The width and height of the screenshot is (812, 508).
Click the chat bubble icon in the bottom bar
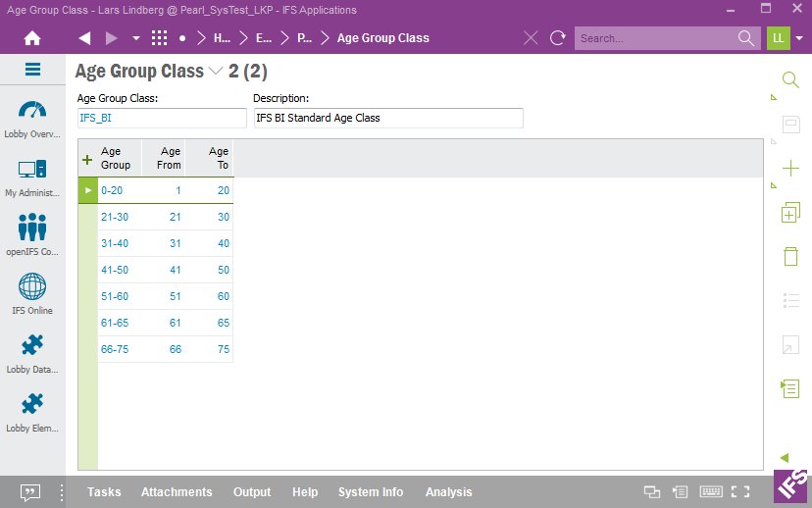click(30, 492)
